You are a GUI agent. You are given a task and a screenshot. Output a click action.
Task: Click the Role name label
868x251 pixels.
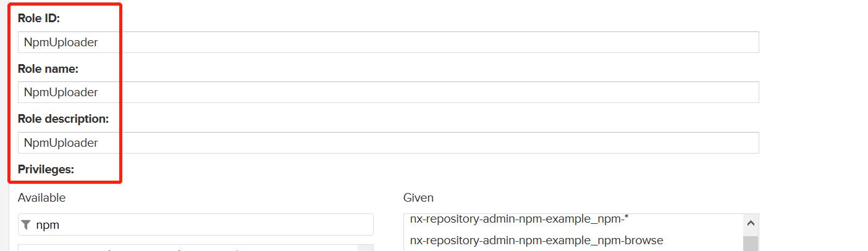click(x=48, y=69)
